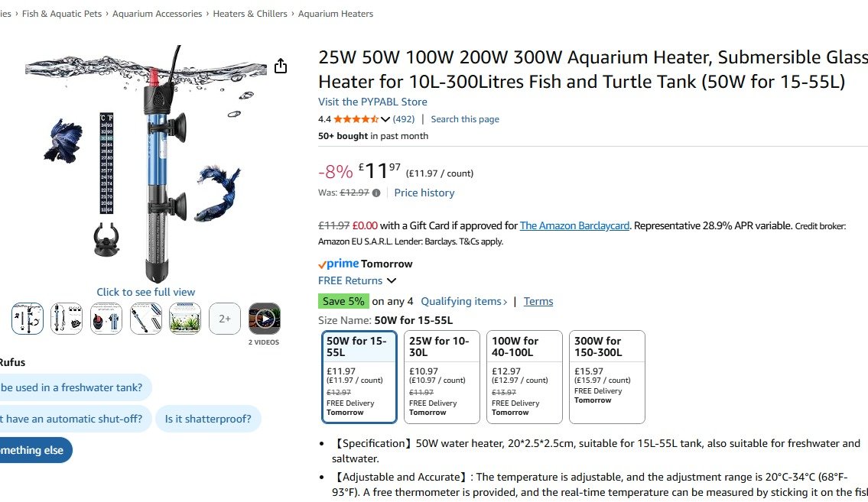
Task: Ask Rufus "Is it shatterproof?"
Action: tap(209, 419)
